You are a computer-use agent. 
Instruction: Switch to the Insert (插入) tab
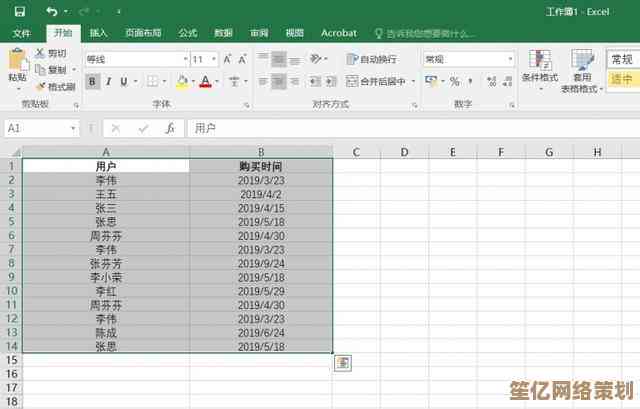click(98, 33)
